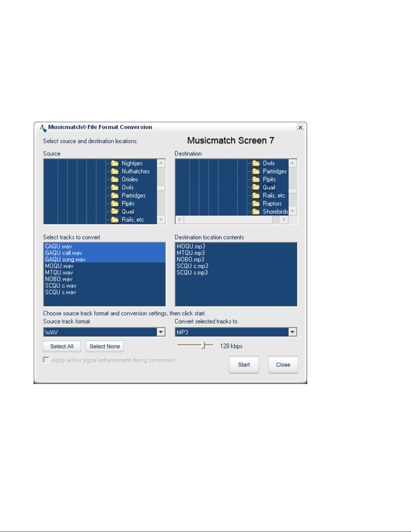Screen dimensions: 411x532
Task: Click the Orioles folder icon in Source
Action: tap(115, 180)
